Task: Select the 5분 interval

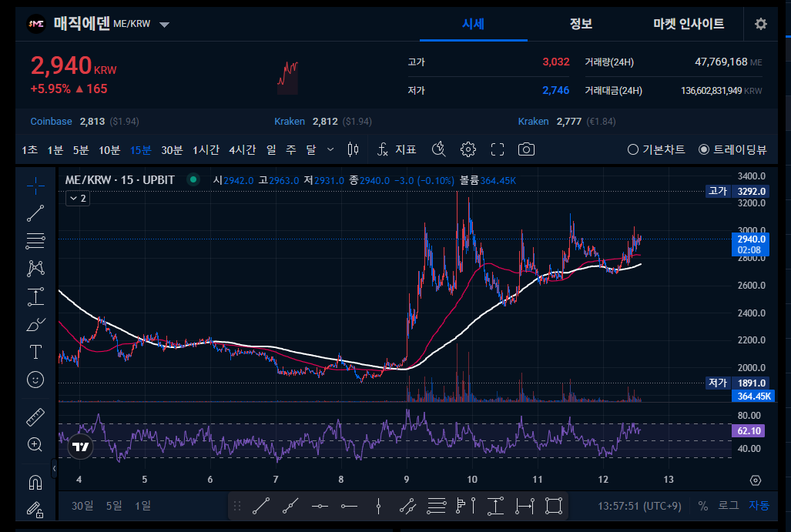Action: point(81,150)
